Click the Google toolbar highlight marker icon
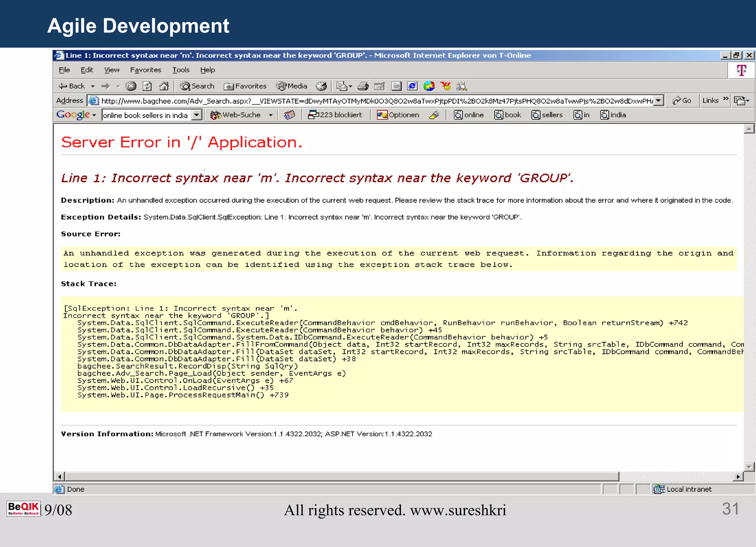Screen dimensions: 756x547 pyautogui.click(x=434, y=115)
